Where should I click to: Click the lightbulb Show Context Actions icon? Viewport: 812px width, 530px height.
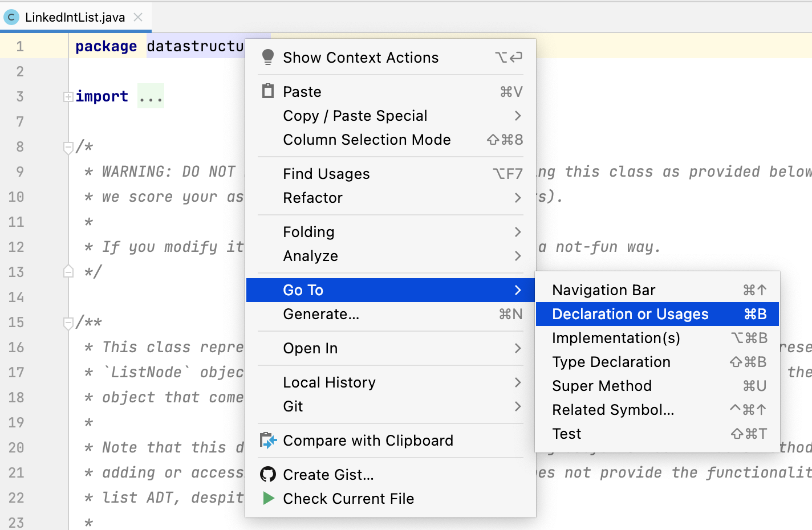coord(267,57)
